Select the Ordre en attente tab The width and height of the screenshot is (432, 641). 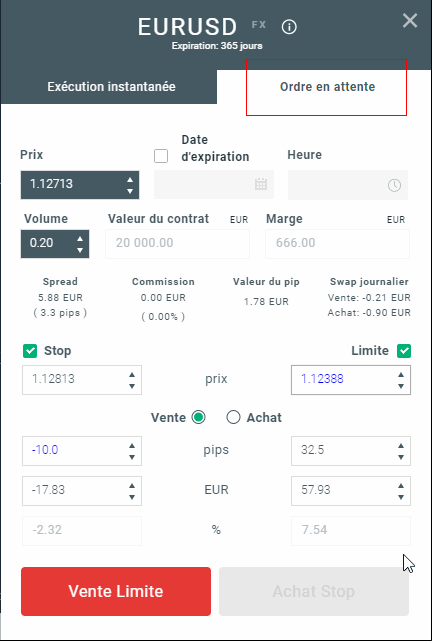click(x=327, y=87)
